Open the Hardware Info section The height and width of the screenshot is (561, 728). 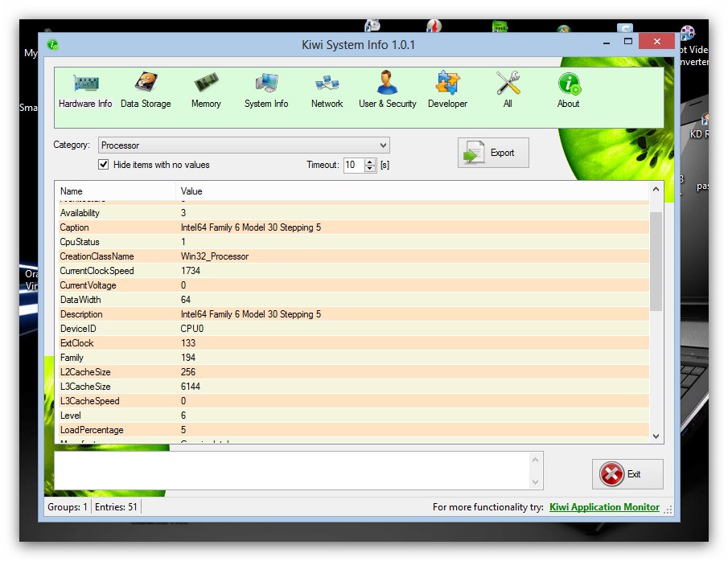[x=85, y=91]
